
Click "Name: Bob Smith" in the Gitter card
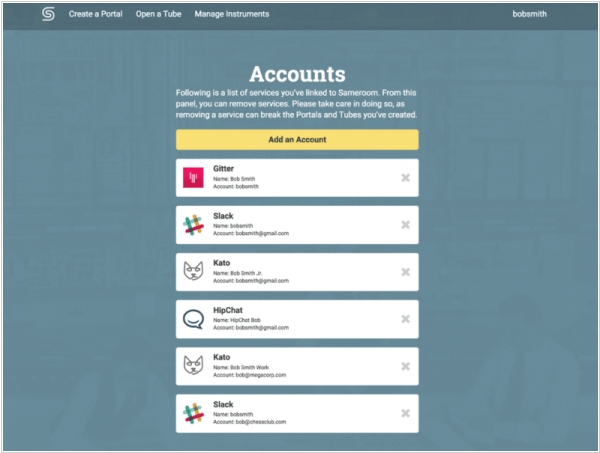click(x=234, y=179)
